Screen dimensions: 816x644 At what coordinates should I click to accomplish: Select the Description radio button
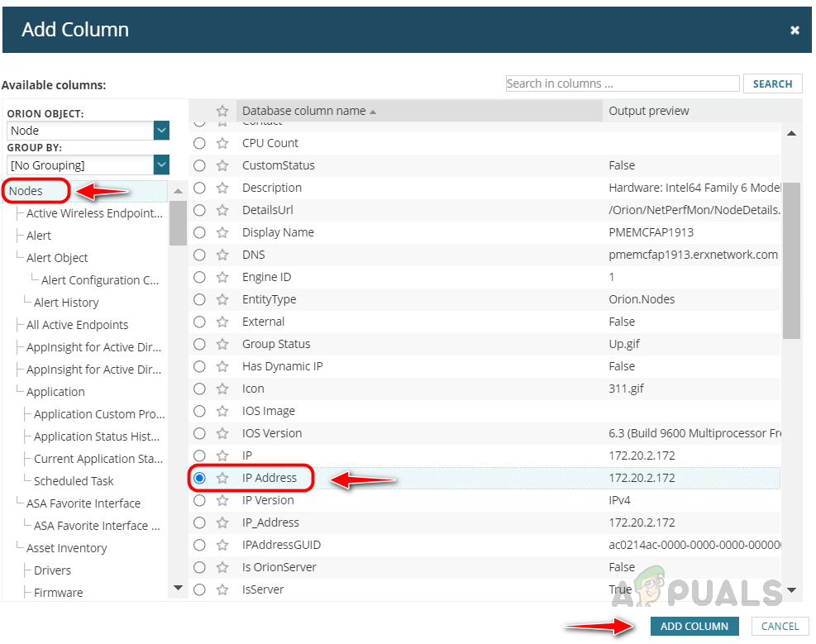coord(199,188)
